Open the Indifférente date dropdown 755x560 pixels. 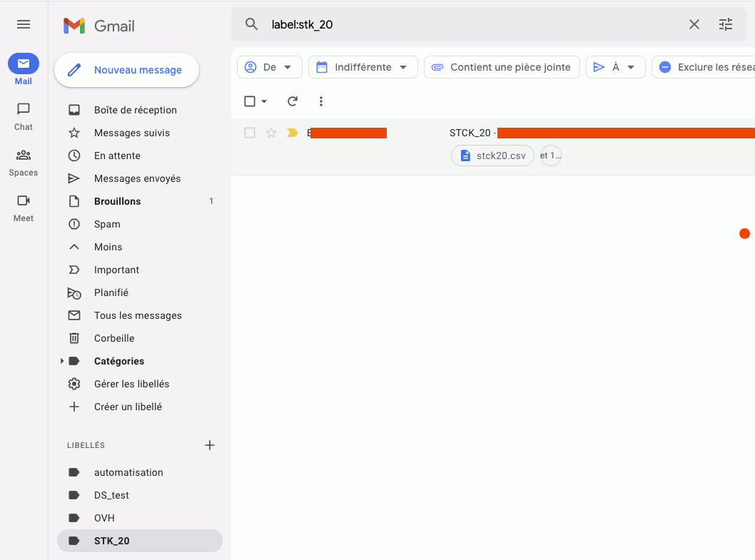(x=363, y=67)
